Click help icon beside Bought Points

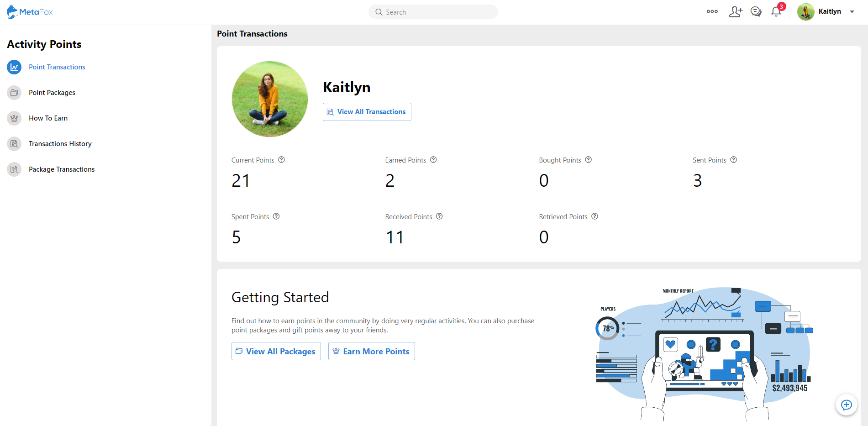pos(589,160)
